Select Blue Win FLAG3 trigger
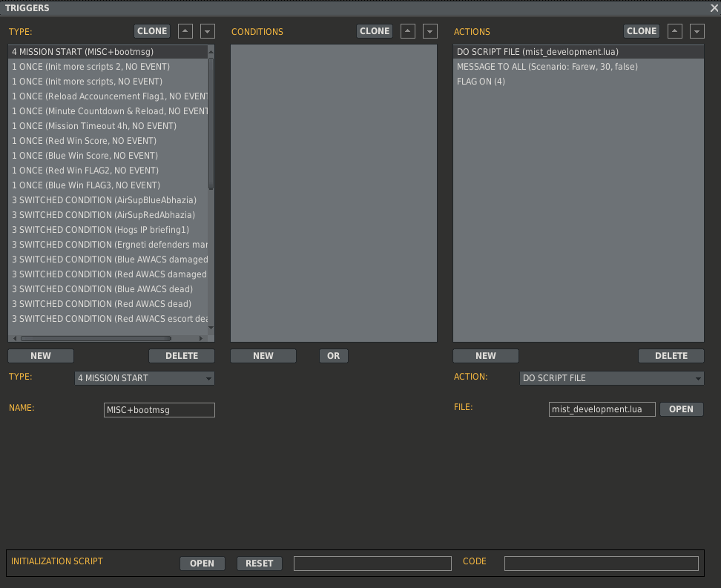 coord(108,185)
